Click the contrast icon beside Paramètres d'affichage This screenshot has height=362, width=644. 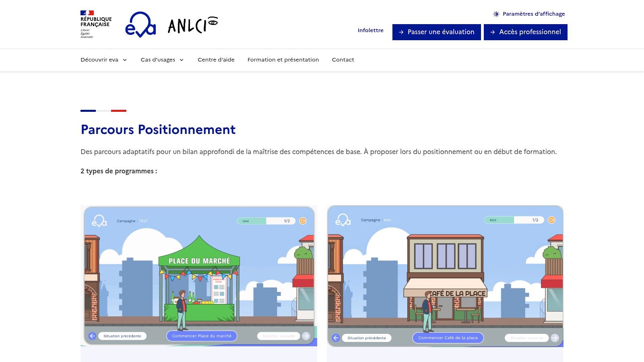[x=496, y=14]
